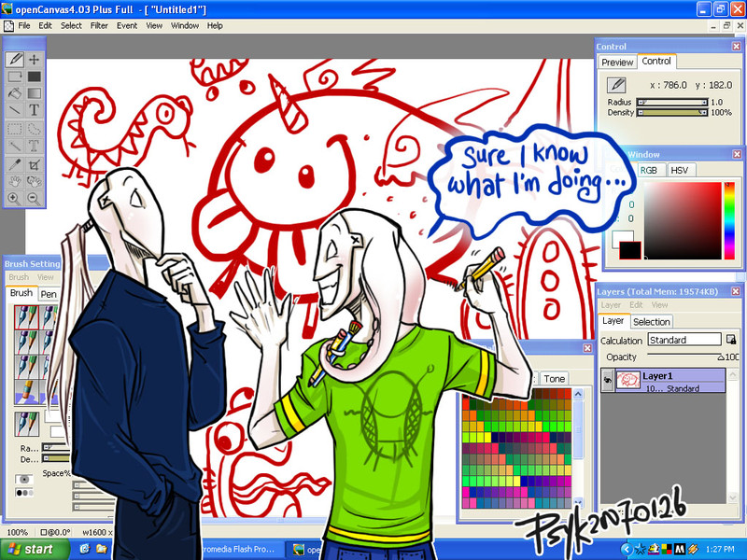Select the Magic Wand tool

pos(15,146)
